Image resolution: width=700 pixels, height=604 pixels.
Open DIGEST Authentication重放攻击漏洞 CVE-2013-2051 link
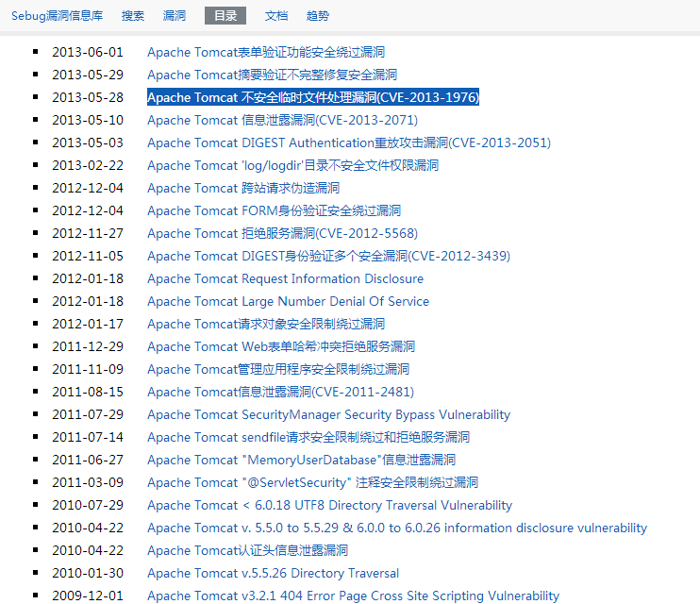click(x=349, y=143)
